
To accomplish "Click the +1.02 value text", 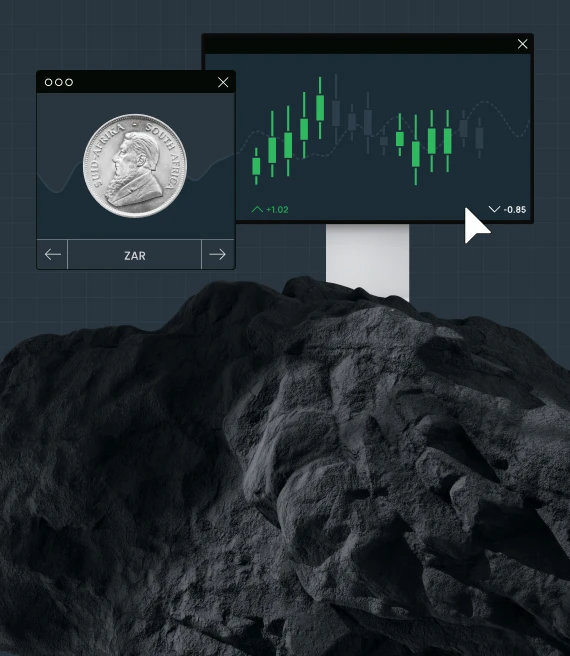I will [277, 210].
